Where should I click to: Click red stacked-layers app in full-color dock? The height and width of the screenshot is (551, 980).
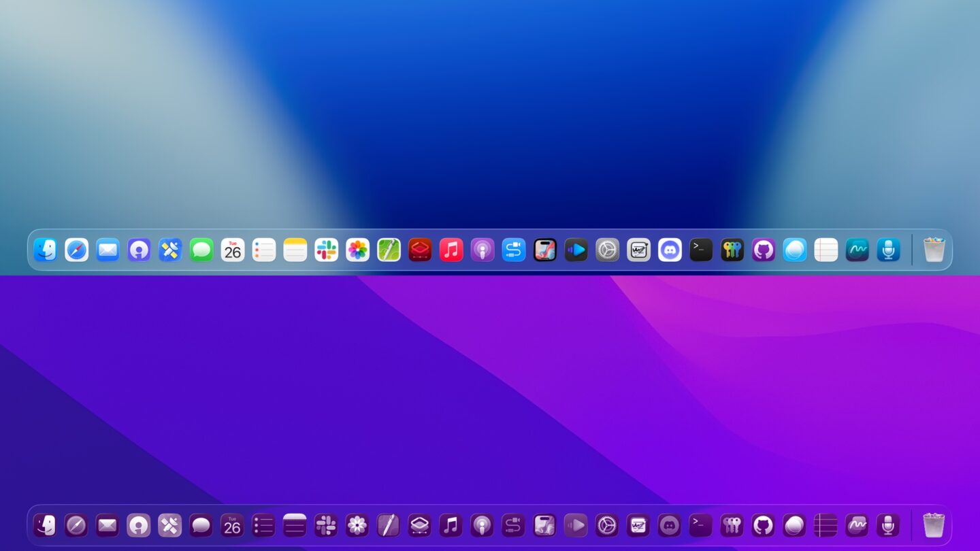click(x=420, y=250)
